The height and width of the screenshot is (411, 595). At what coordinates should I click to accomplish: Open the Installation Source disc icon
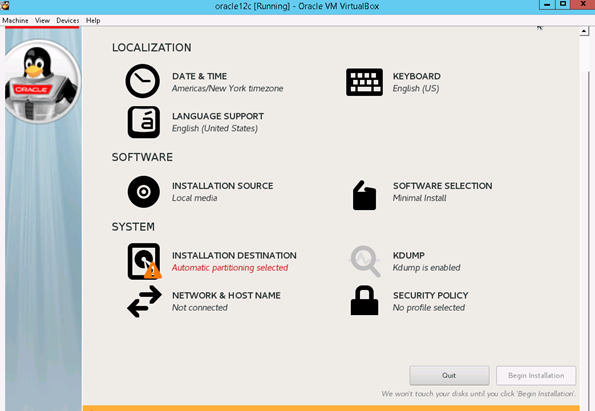pyautogui.click(x=144, y=192)
